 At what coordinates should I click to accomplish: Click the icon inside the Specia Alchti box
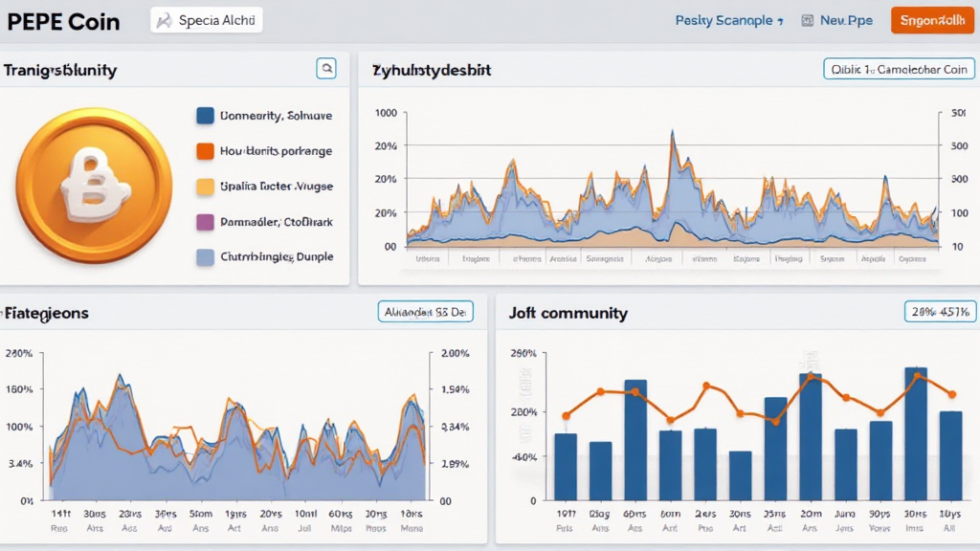click(x=164, y=20)
